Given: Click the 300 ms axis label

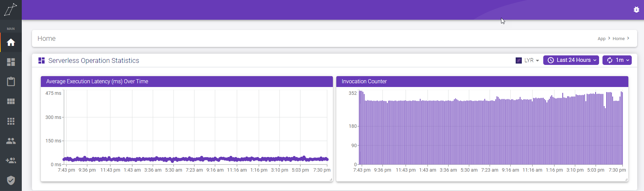Looking at the screenshot, I should (x=53, y=117).
